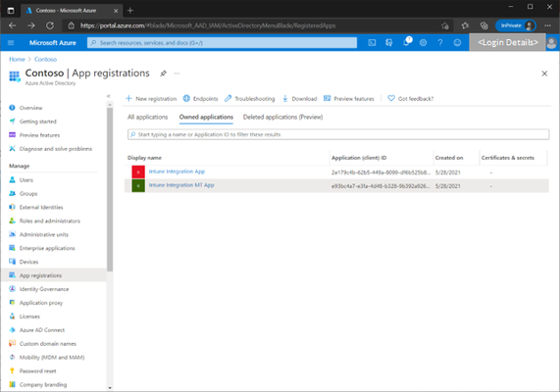Image resolution: width=560 pixels, height=392 pixels.
Task: Open the portal settings gear icon
Action: pyautogui.click(x=424, y=43)
